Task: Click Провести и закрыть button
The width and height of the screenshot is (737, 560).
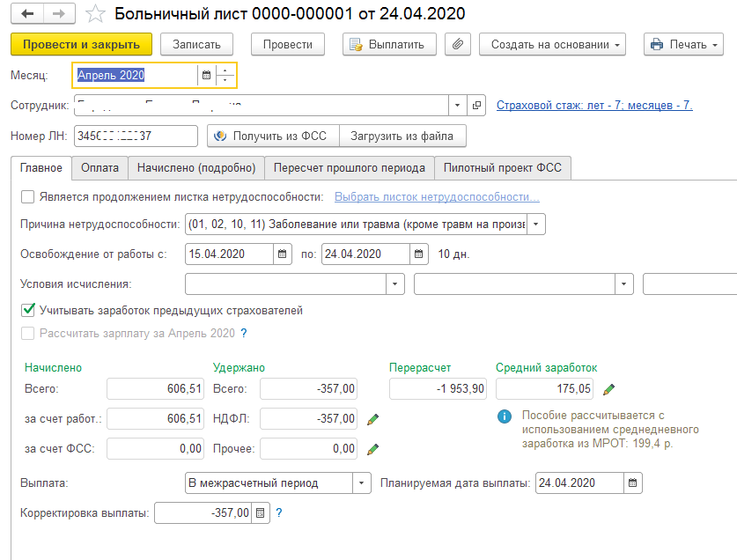Action: 81,44
